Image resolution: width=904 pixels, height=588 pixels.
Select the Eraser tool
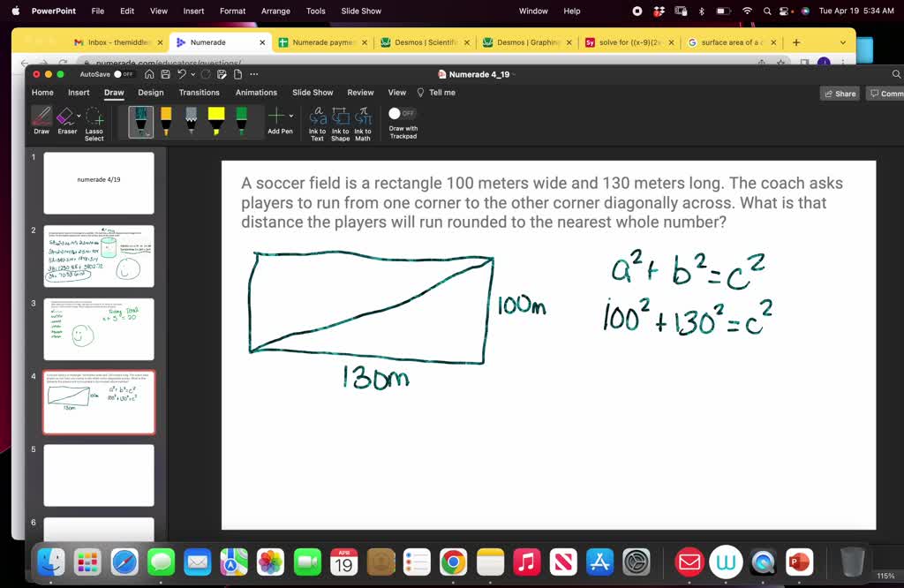point(66,121)
